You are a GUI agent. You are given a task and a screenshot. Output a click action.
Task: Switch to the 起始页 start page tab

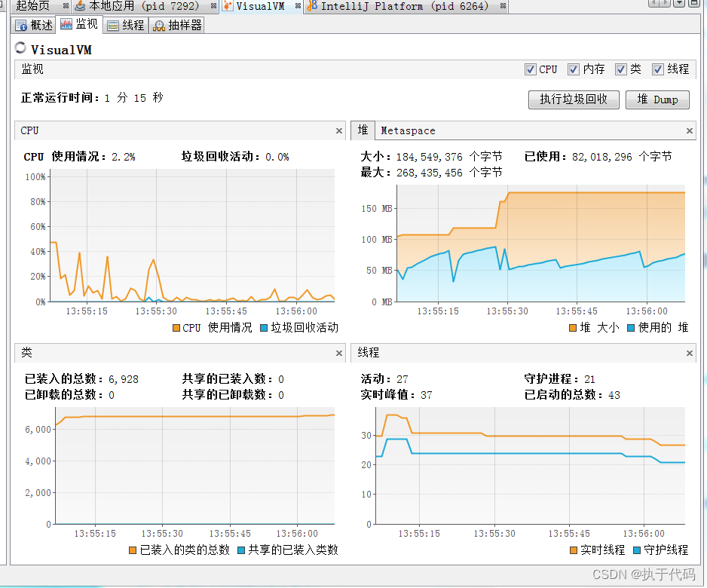point(33,6)
